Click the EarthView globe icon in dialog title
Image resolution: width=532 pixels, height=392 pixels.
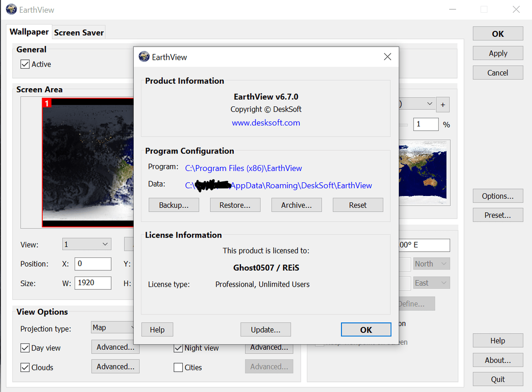pos(144,57)
